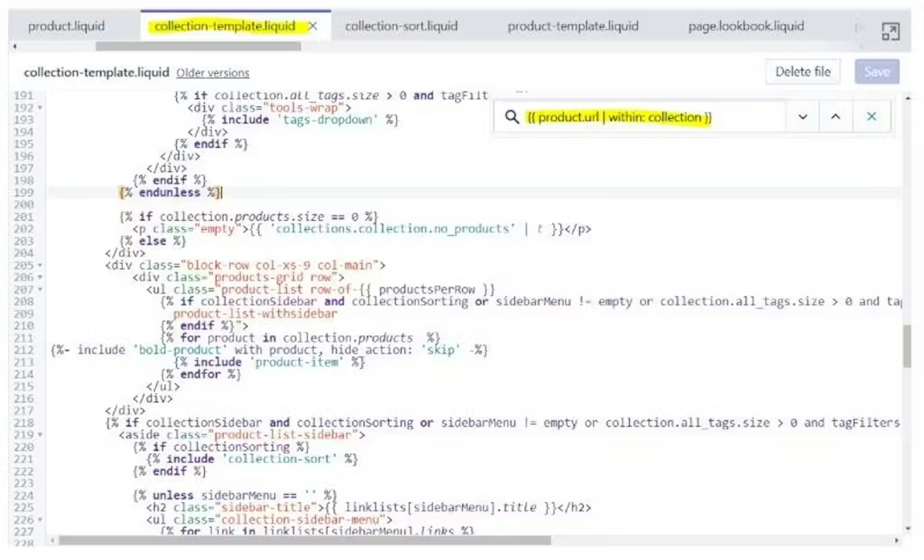924x560 pixels.
Task: Collapse code fold at line 219
Action: coord(40,435)
